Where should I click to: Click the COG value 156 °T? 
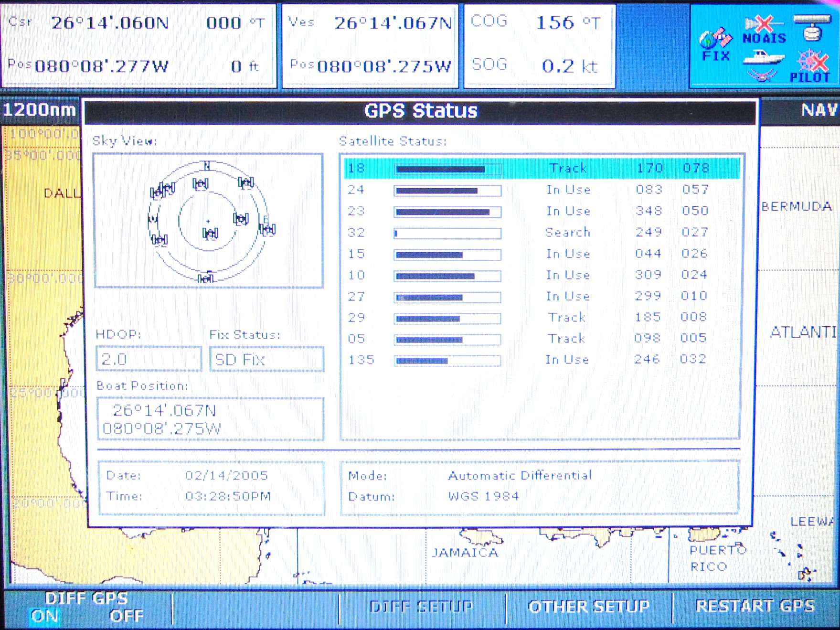[x=568, y=22]
